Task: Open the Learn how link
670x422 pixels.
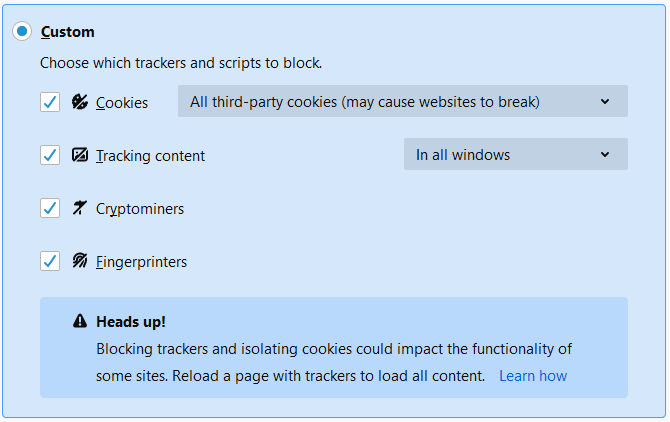Action: point(533,376)
